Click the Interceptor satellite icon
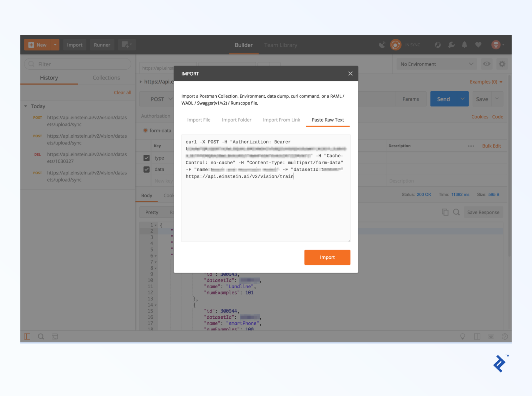Screen dimensions: 532x396 [x=382, y=45]
